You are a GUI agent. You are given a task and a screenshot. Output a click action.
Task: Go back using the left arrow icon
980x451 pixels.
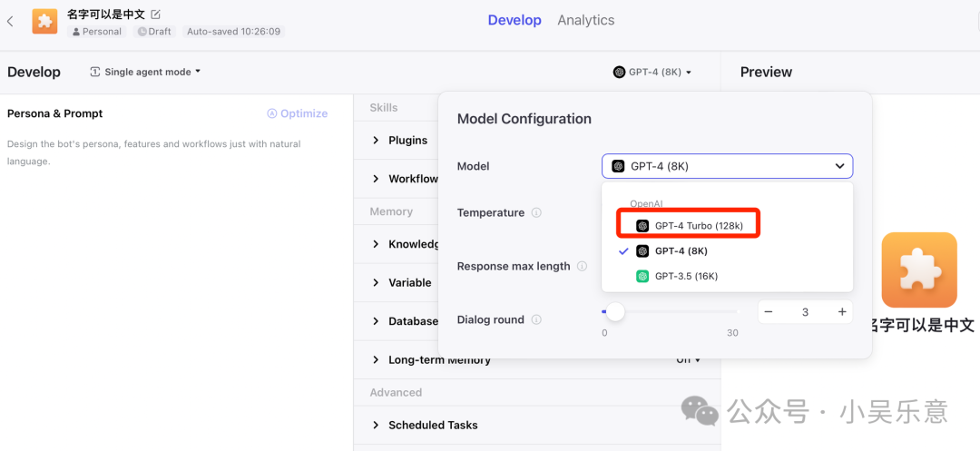10,21
